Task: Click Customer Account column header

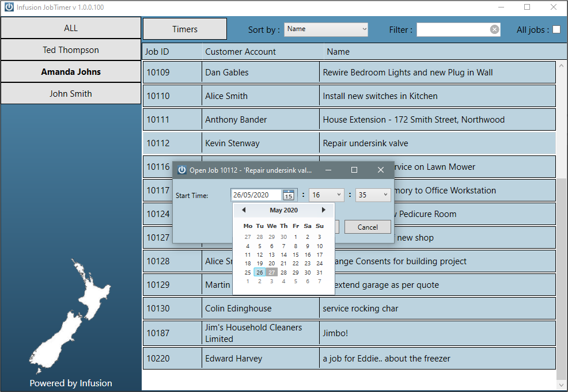Action: [263, 51]
